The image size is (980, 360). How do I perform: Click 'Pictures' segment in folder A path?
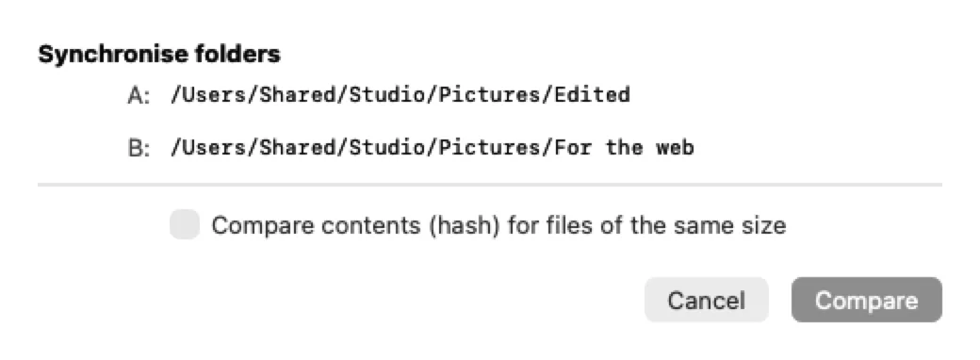[x=489, y=95]
